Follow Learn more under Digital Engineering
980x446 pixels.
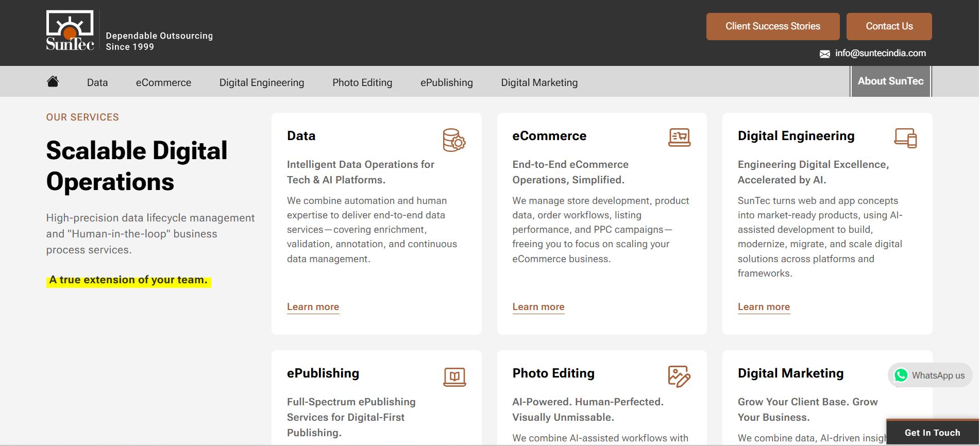[x=764, y=307]
